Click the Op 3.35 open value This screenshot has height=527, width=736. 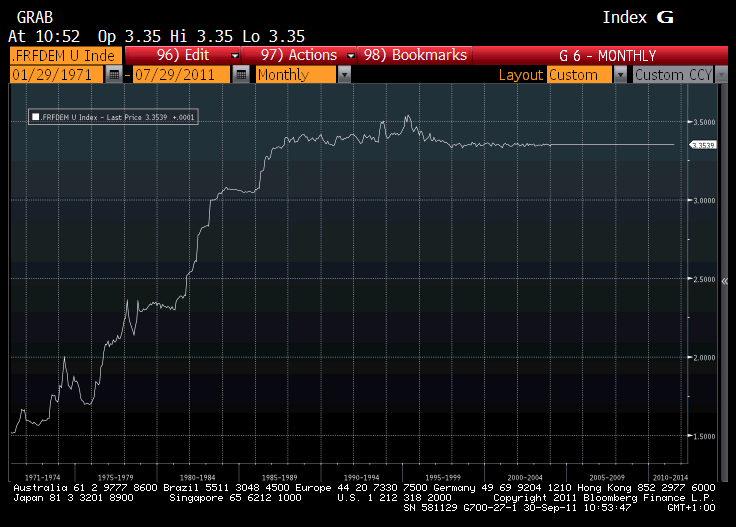click(130, 36)
